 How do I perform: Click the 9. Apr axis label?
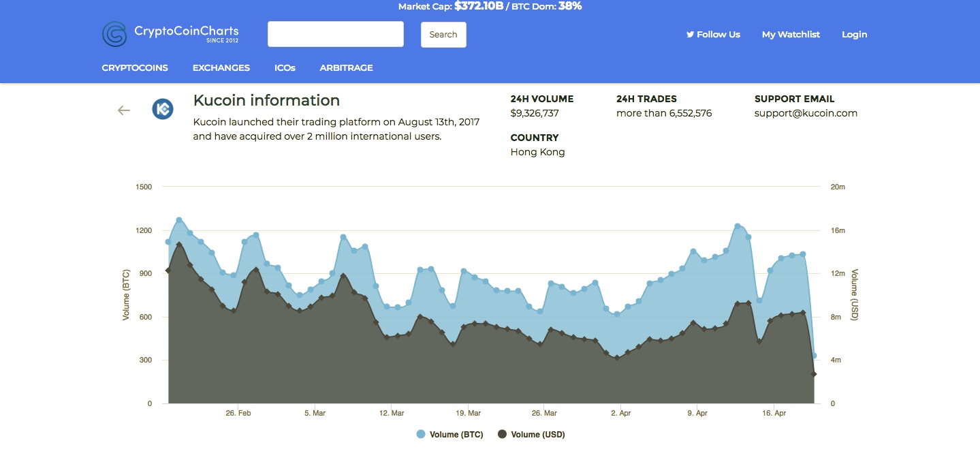[697, 413]
